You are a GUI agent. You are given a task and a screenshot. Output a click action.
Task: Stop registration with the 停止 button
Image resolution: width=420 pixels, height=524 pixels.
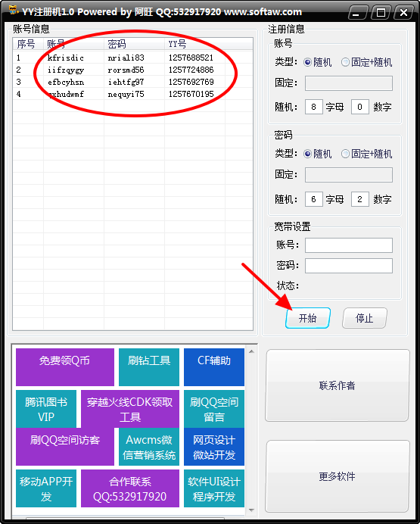click(x=365, y=318)
